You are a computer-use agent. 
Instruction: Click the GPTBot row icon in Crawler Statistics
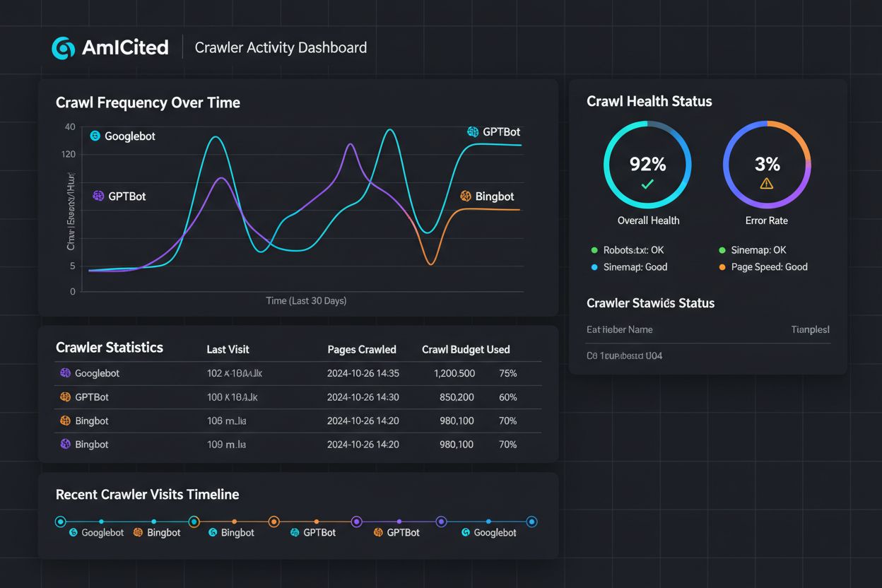(66, 397)
